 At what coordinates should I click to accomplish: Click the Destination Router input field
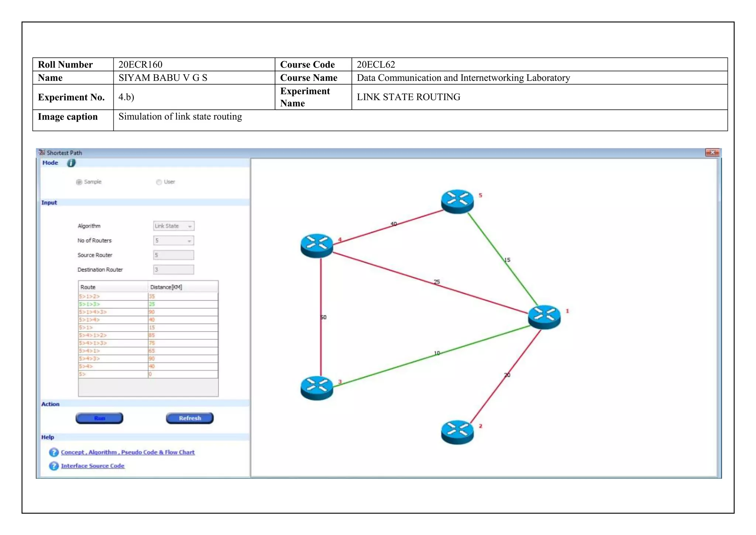(173, 270)
